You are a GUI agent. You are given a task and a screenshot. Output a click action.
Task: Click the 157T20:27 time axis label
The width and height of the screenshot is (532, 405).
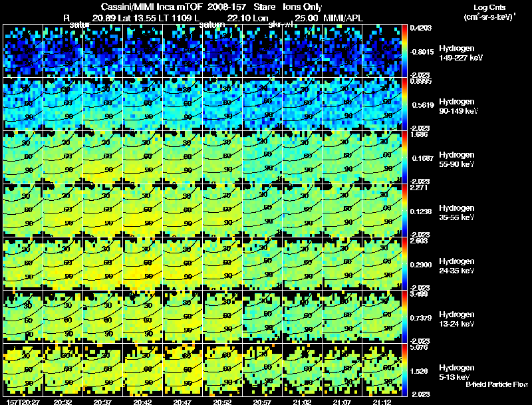pos(23,402)
